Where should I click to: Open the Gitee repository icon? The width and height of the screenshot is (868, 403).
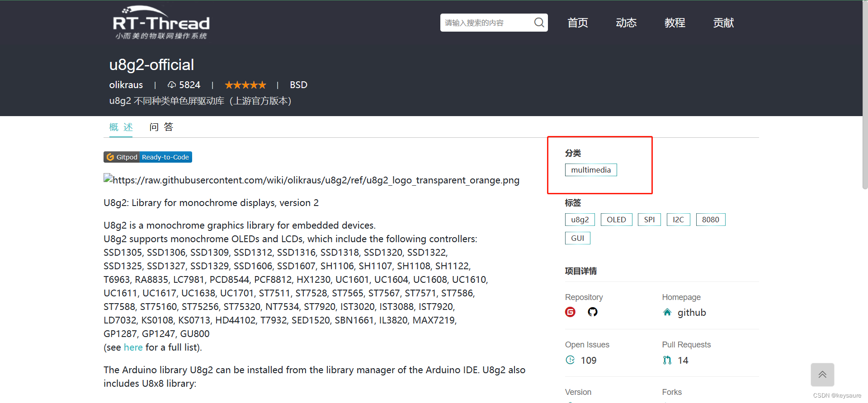571,312
